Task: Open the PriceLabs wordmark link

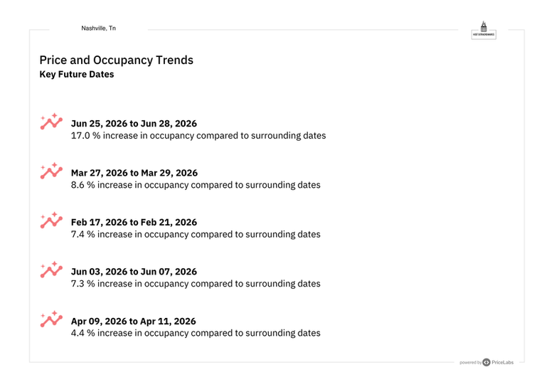Action: (503, 362)
